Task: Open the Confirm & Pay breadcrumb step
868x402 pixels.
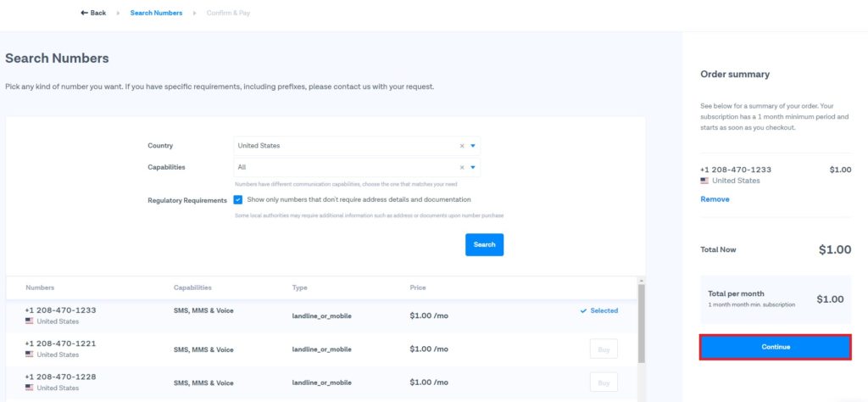Action: click(228, 13)
